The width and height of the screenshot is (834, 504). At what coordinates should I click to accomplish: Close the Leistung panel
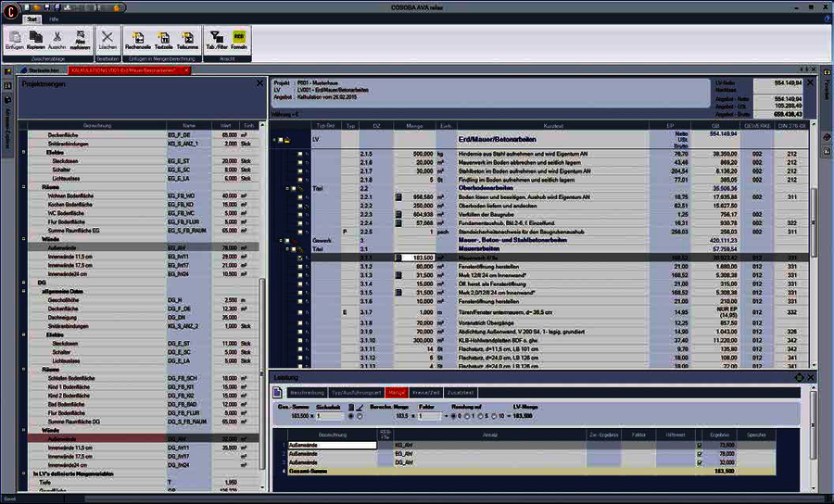811,377
